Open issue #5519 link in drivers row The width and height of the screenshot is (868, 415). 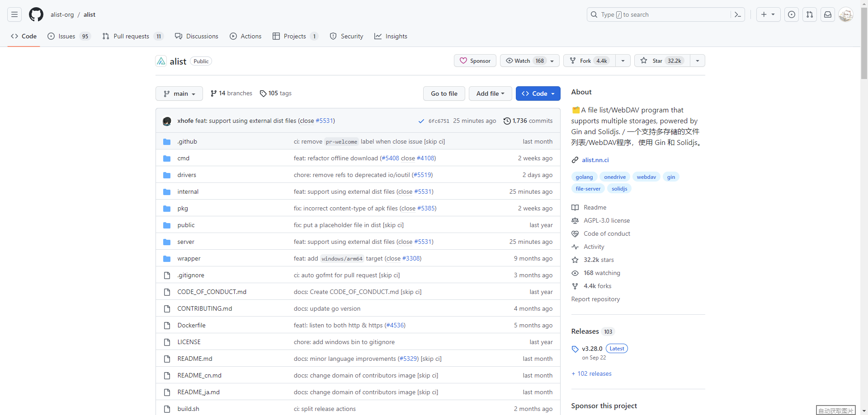click(x=422, y=175)
